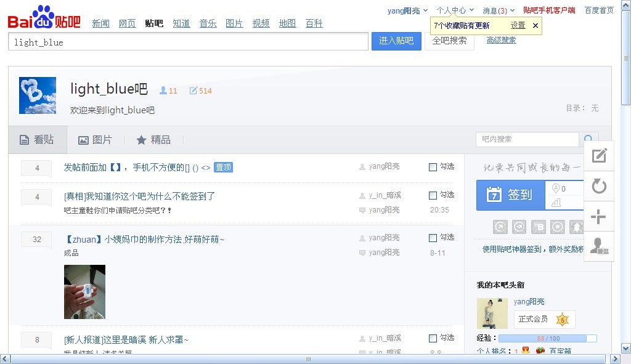
Task: Click the author icon beside y_in_暗溪 for the 真相 post
Action: click(x=362, y=196)
